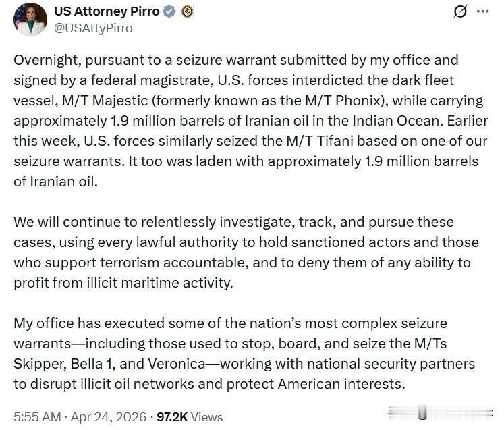This screenshot has height=430, width=504.
Task: Open the US Attorney Pirro profile picture
Action: pyautogui.click(x=30, y=19)
